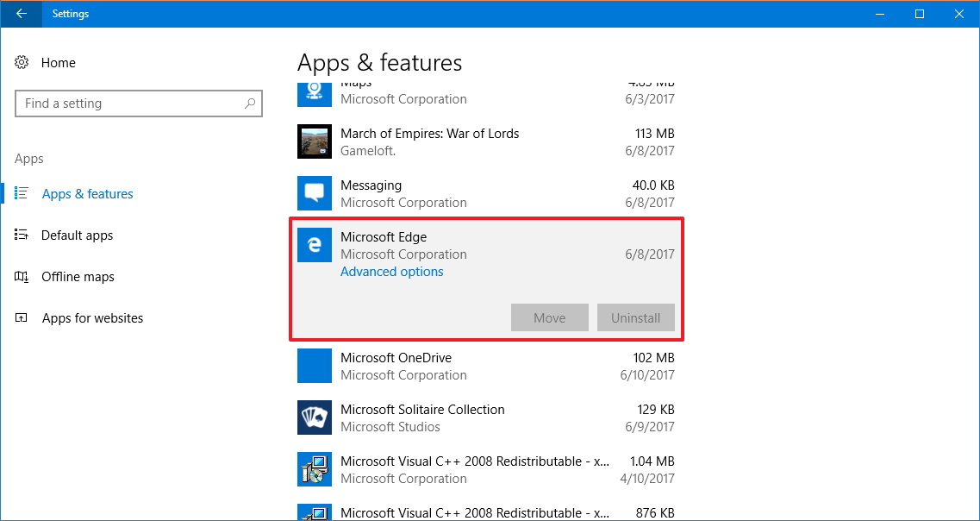The width and height of the screenshot is (980, 521).
Task: Click the Uninstall button for Microsoft Edge
Action: (635, 317)
